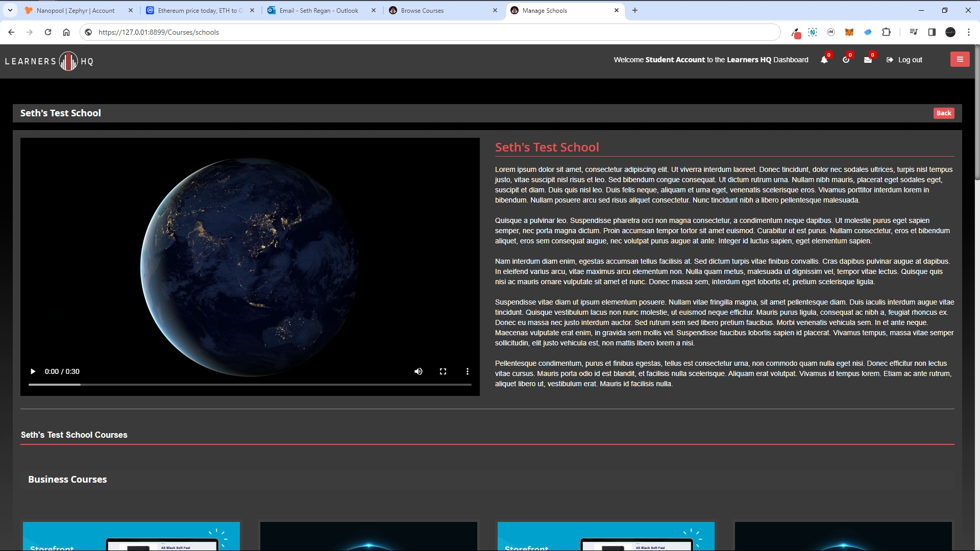The height and width of the screenshot is (551, 980).
Task: Toggle the browser side panel
Action: click(x=932, y=32)
